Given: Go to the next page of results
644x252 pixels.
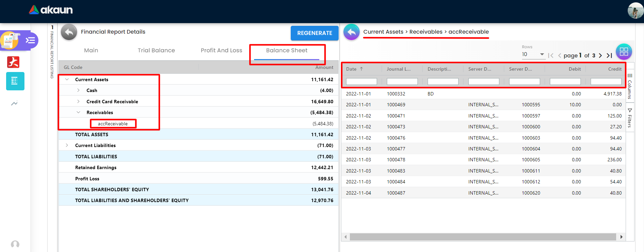Looking at the screenshot, I should (x=600, y=55).
